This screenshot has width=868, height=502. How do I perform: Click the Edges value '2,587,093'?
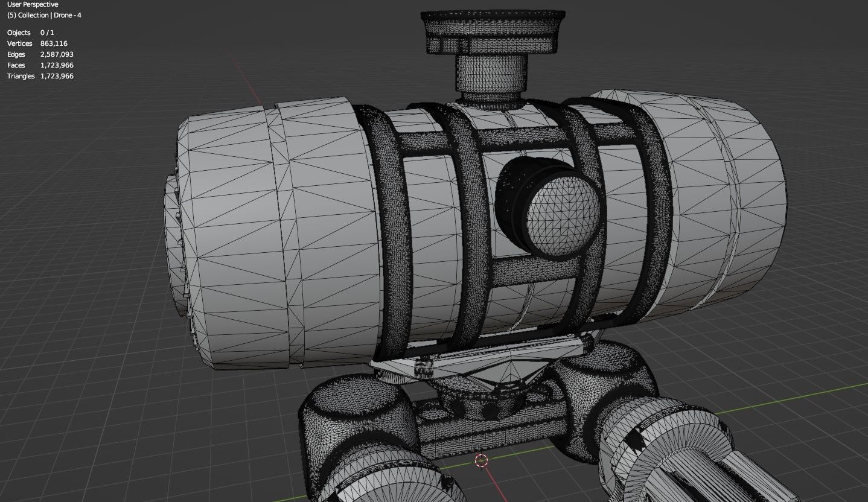click(57, 54)
